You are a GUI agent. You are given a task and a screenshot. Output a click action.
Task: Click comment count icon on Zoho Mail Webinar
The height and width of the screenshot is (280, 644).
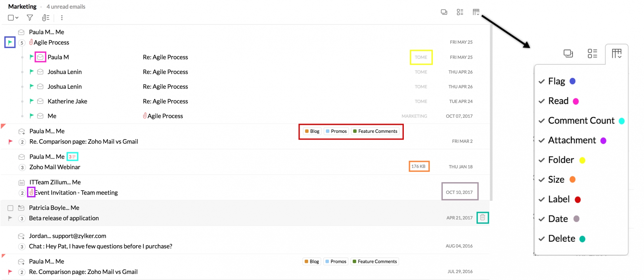tap(72, 157)
